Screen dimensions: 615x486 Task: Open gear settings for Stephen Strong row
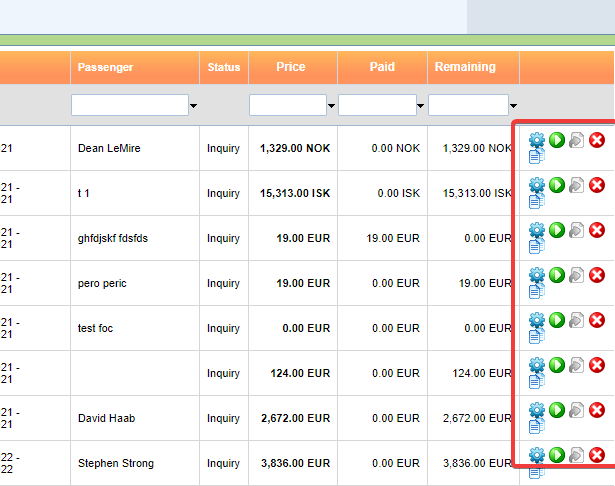coord(537,455)
